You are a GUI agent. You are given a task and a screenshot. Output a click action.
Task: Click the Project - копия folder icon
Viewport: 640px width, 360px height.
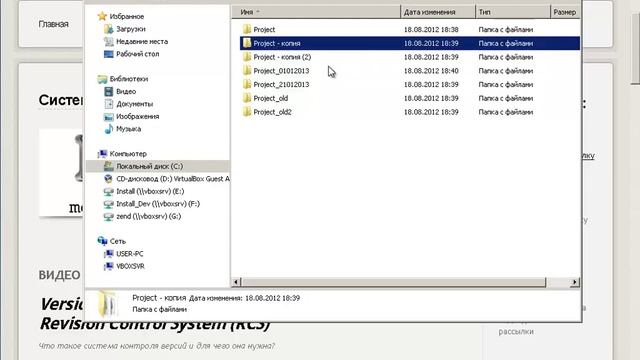pyautogui.click(x=247, y=43)
